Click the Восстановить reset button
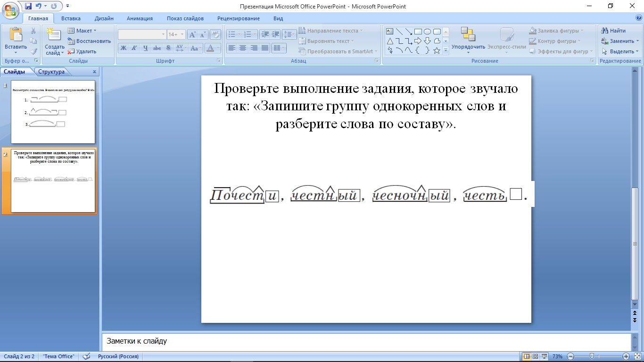Viewport: 644px width, 362px height. pyautogui.click(x=90, y=41)
